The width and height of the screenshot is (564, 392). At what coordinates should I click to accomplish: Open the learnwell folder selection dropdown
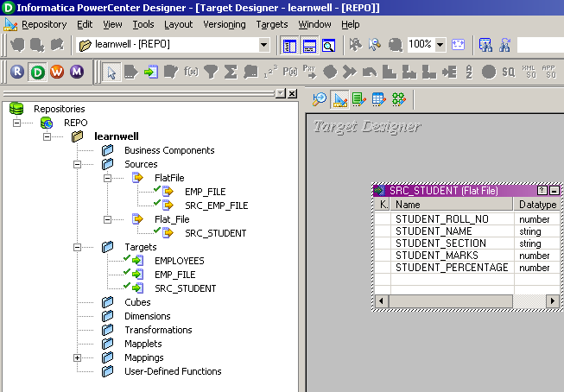point(264,44)
